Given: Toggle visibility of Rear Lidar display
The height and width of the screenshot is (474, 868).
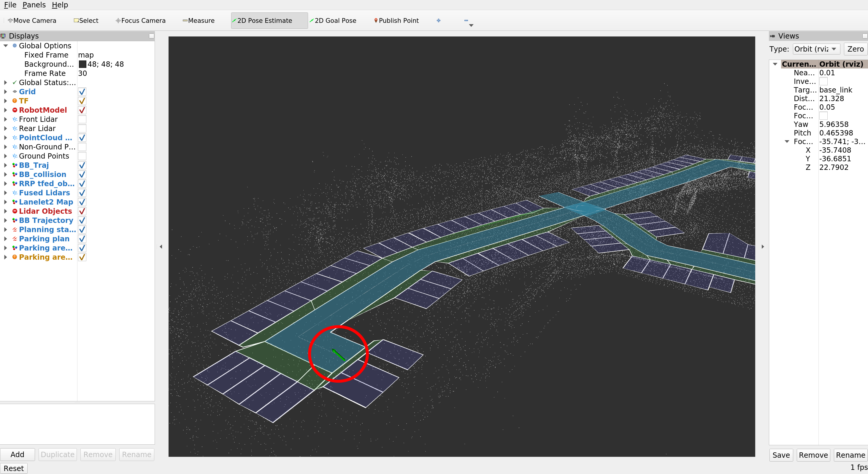Looking at the screenshot, I should click(82, 128).
